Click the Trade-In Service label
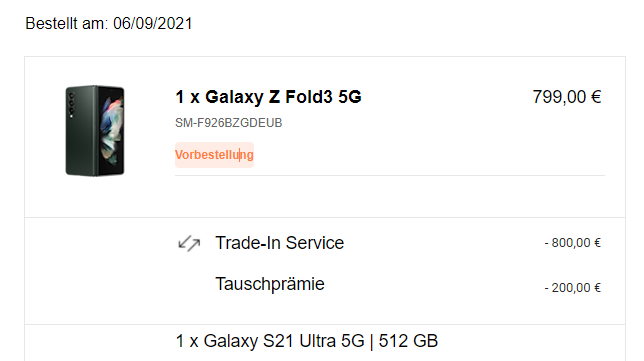 280,243
